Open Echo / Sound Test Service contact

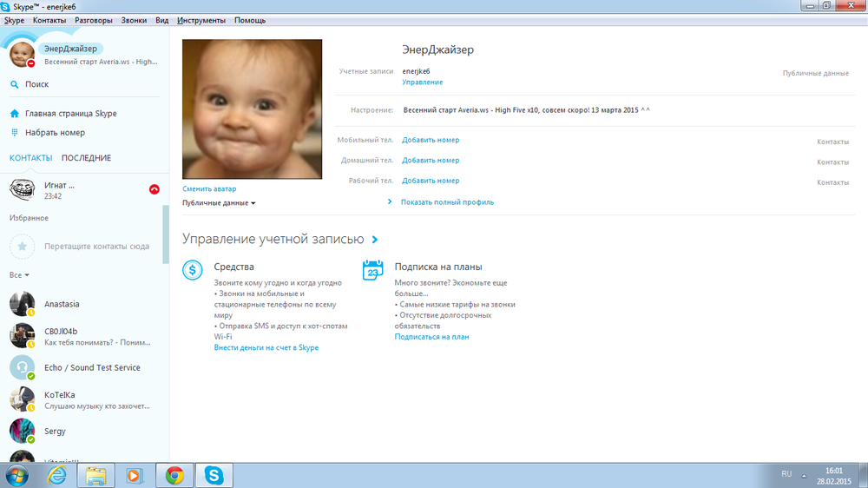tap(92, 367)
